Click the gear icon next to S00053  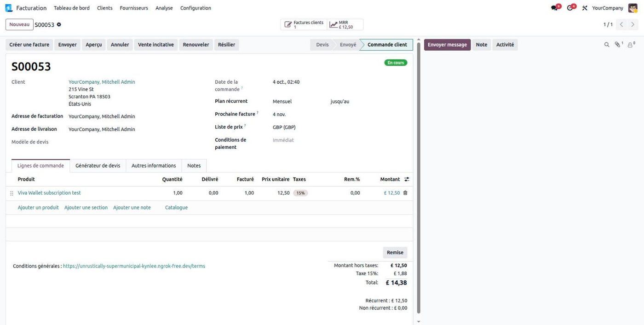click(59, 24)
